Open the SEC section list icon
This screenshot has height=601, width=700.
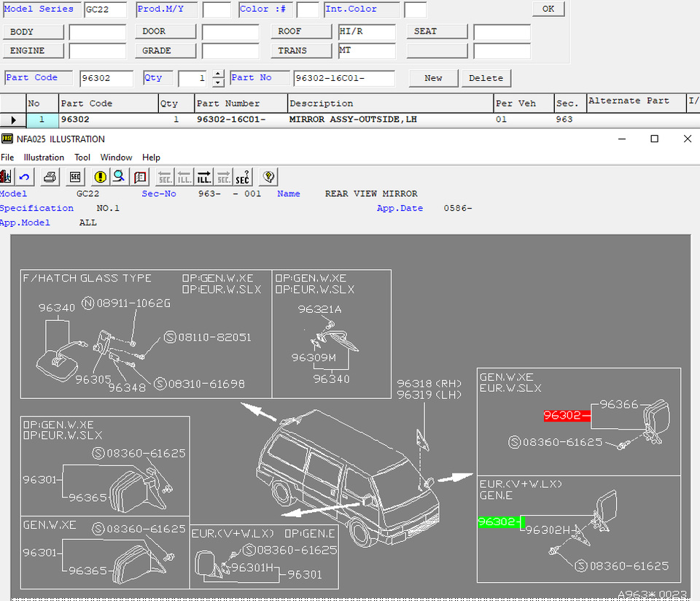[x=75, y=177]
